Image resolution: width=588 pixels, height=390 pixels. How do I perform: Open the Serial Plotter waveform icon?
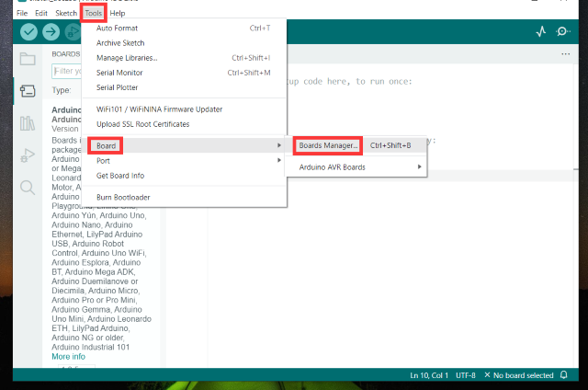(x=541, y=31)
